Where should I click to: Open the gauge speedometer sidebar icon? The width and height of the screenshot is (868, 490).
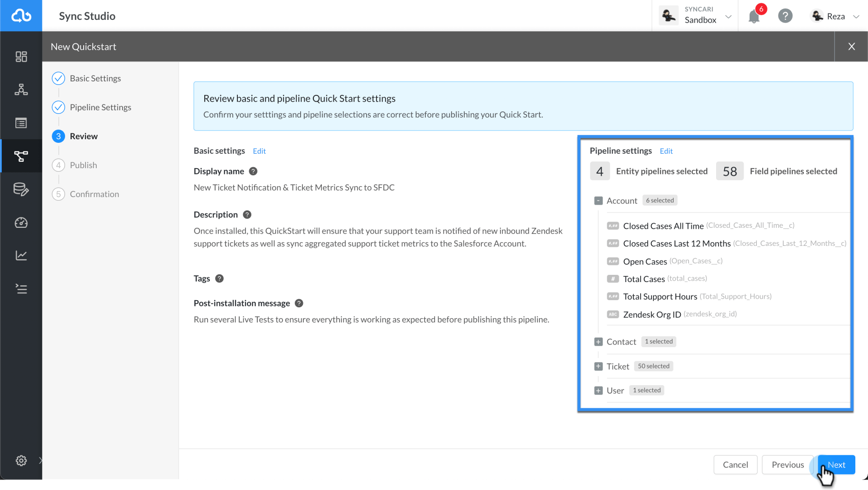tap(21, 222)
